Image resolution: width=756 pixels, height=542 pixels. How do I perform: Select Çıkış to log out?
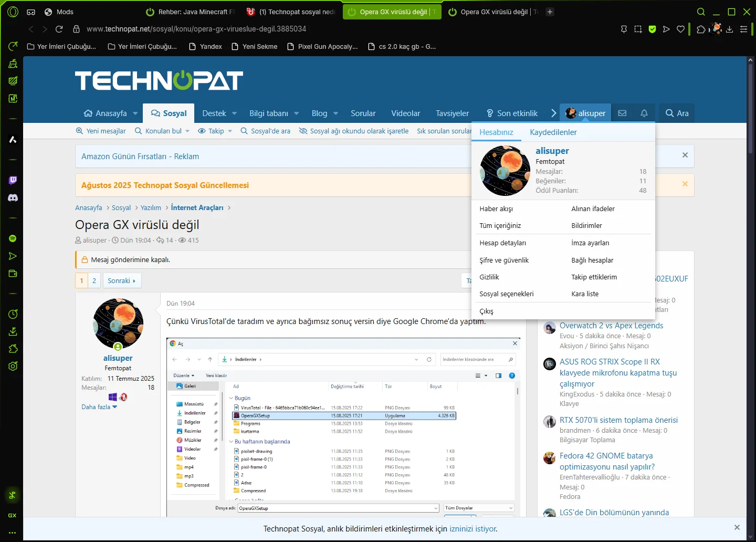click(487, 311)
